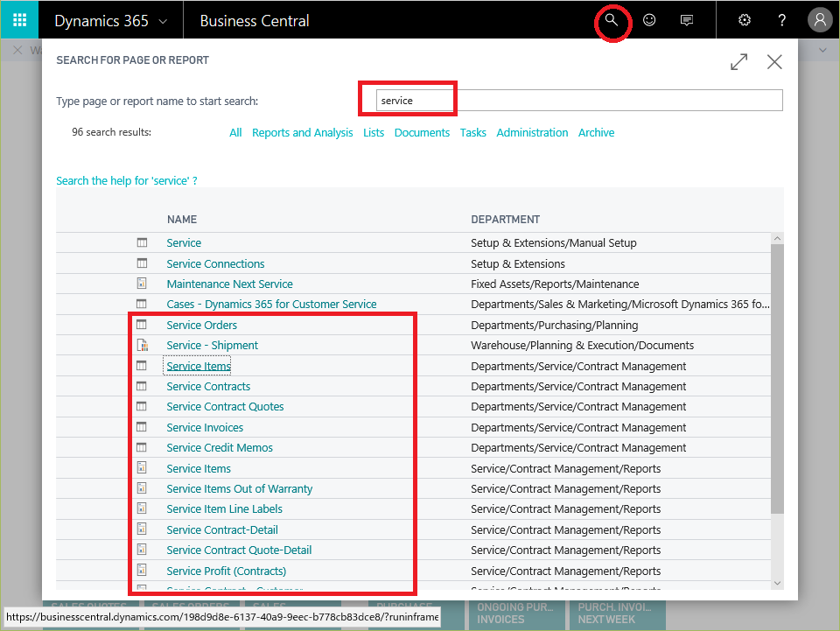Screen dimensions: 840x631
Task: Open Purch. Invoices Next Week tile in background
Action: (616, 613)
